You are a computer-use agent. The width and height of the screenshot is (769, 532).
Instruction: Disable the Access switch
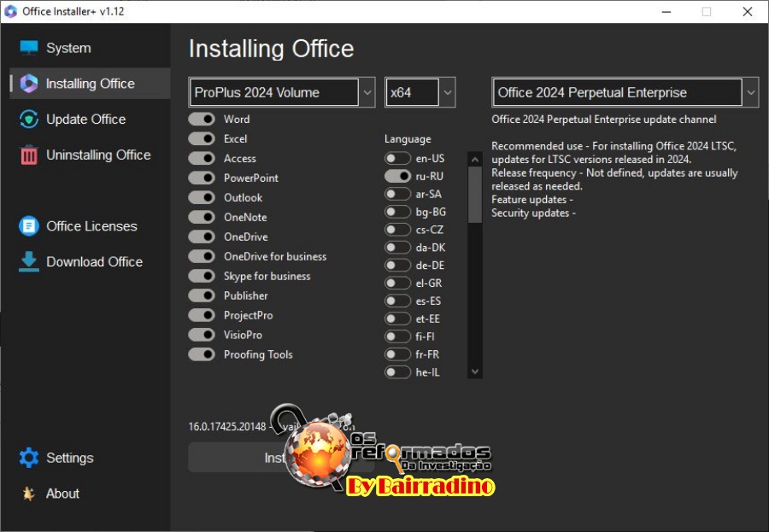(x=202, y=158)
